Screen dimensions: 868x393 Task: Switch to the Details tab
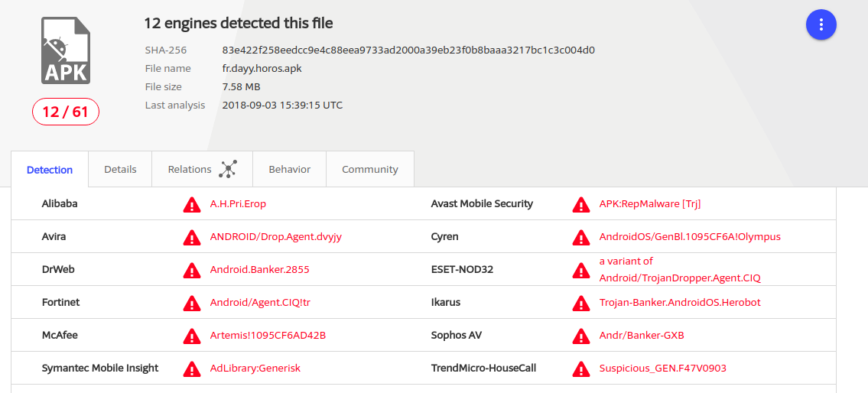point(120,170)
